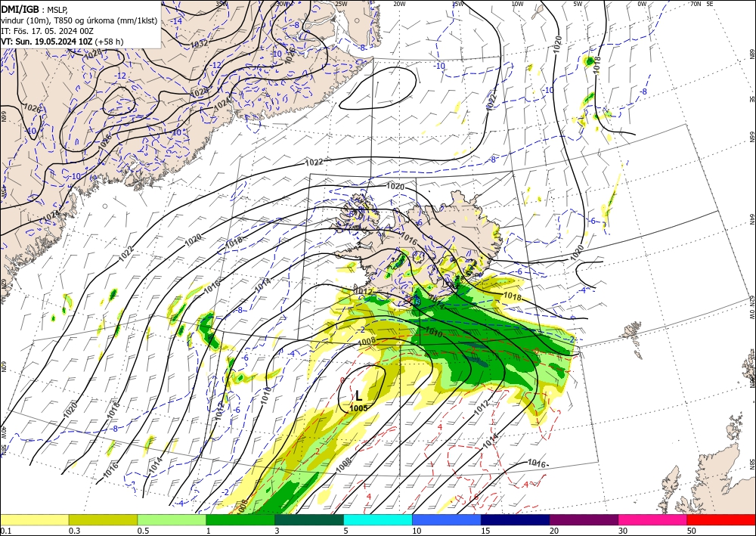Screen dimensions: 756x536
Task: Click the red 50+ legend swatch
Action: pos(721,519)
